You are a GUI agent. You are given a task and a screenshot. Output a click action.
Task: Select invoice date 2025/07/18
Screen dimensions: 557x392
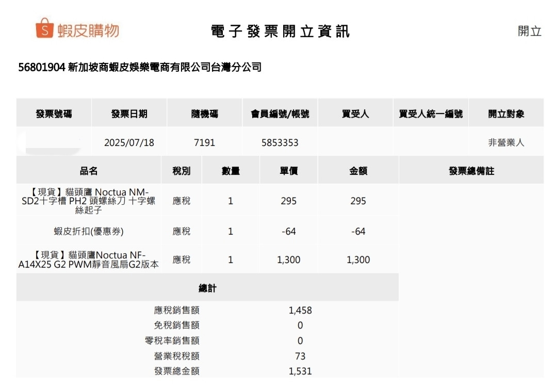129,142
